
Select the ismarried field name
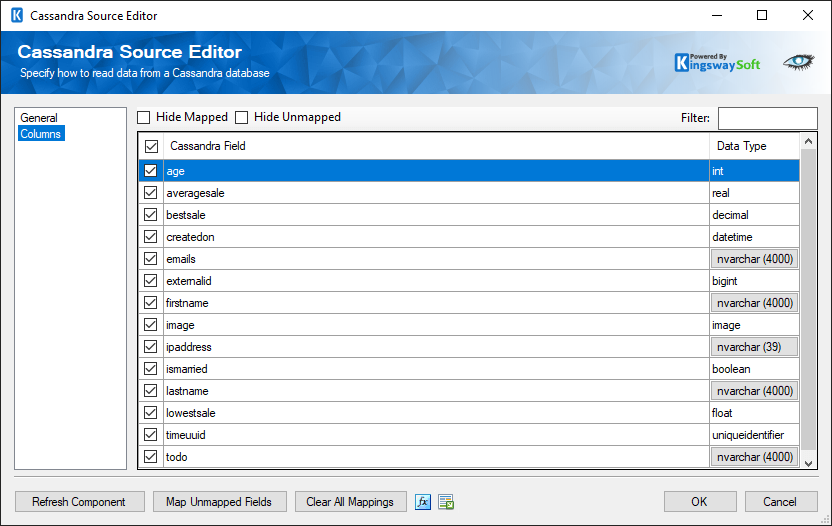click(x=186, y=369)
